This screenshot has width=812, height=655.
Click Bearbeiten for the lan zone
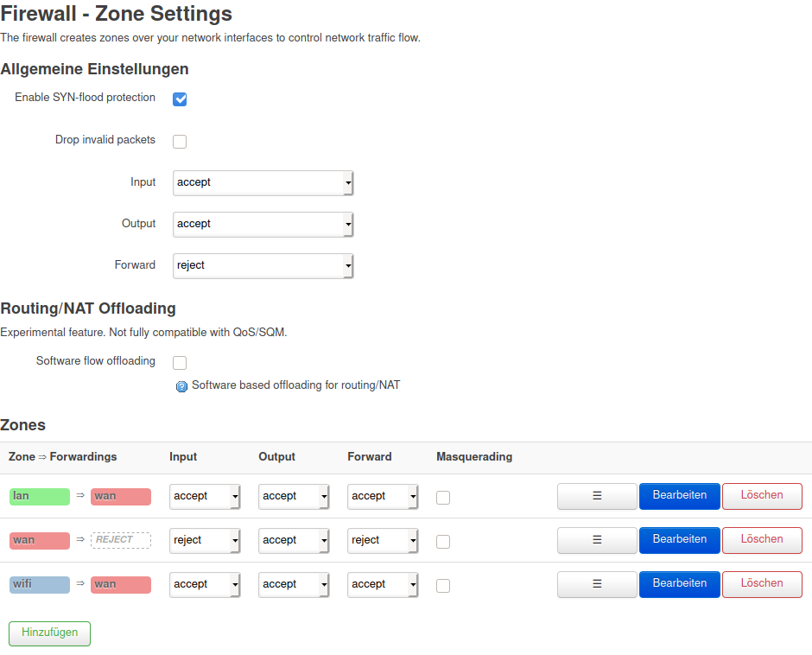pyautogui.click(x=680, y=496)
